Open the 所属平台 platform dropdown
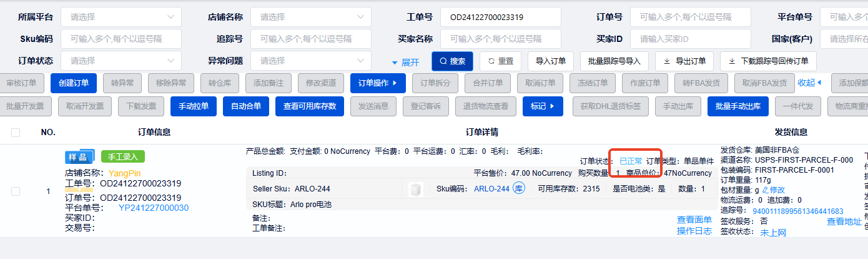This screenshot has height=259, width=868. pyautogui.click(x=121, y=17)
